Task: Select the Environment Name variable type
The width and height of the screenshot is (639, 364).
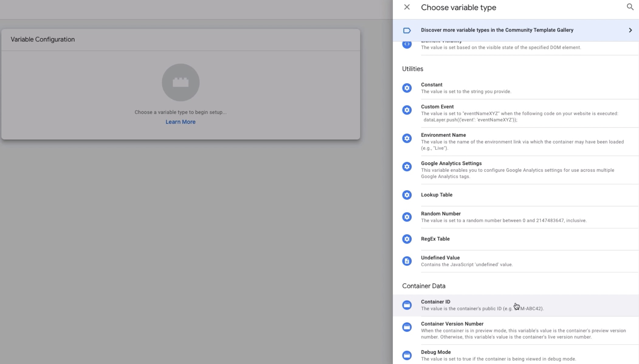Action: pos(443,135)
